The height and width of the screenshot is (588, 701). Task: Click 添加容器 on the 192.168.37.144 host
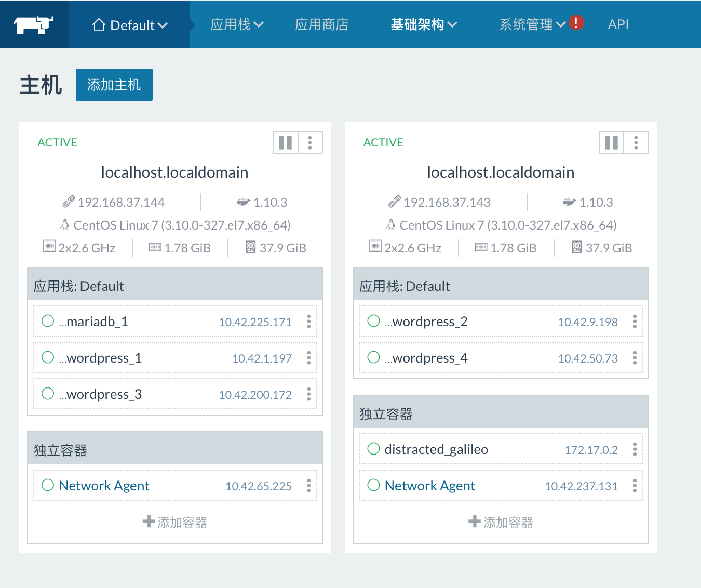(175, 522)
